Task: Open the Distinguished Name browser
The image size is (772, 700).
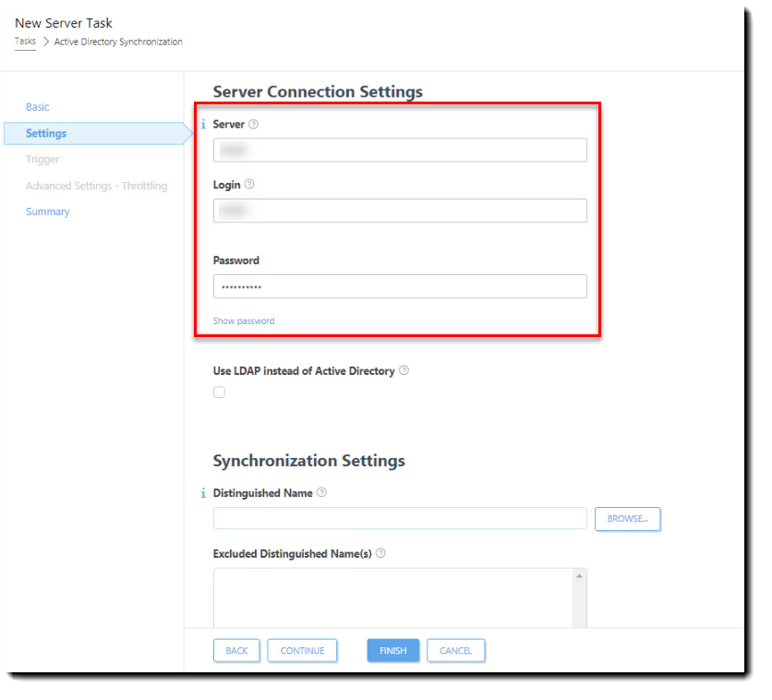Action: 627,519
